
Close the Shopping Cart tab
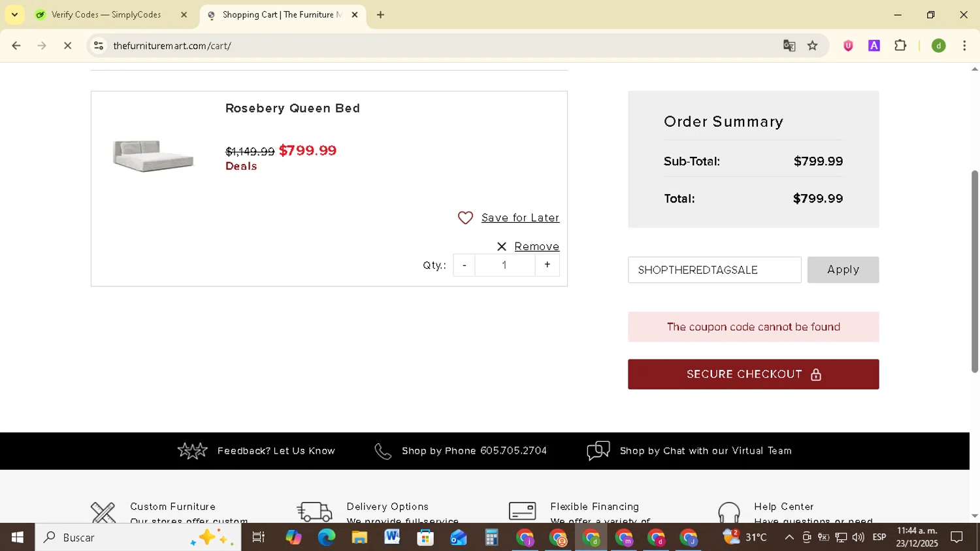tap(355, 14)
